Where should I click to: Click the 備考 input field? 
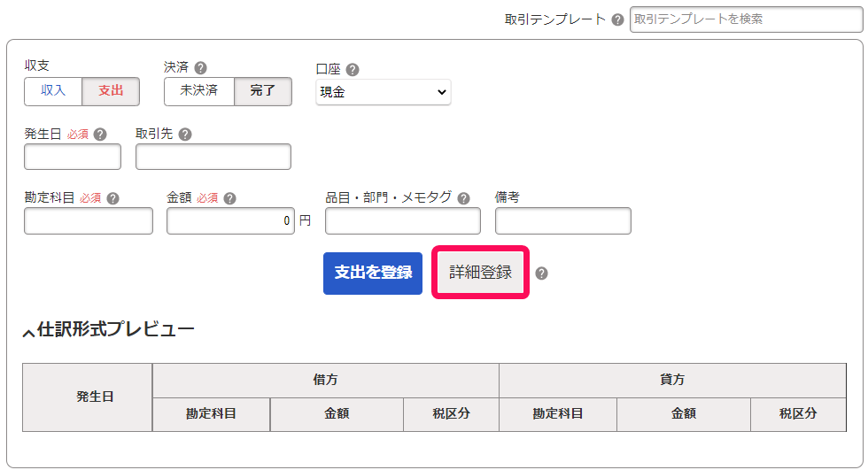[563, 221]
